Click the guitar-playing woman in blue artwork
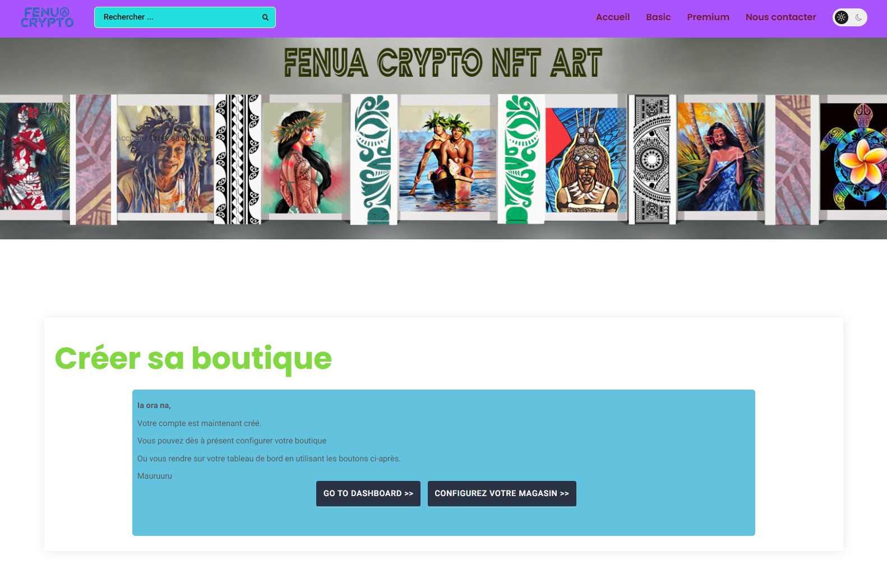Viewport: 887px width, 588px height. point(720,157)
